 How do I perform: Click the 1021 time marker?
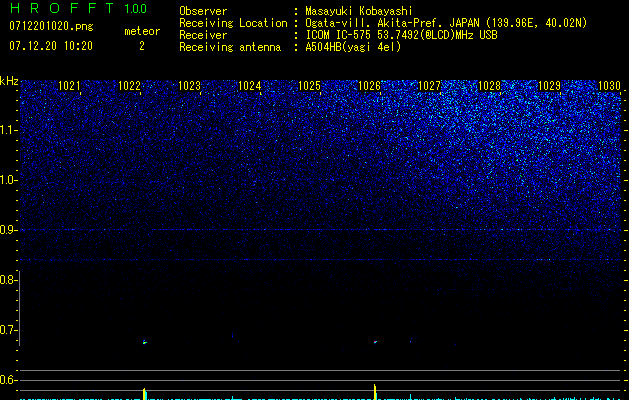point(69,86)
